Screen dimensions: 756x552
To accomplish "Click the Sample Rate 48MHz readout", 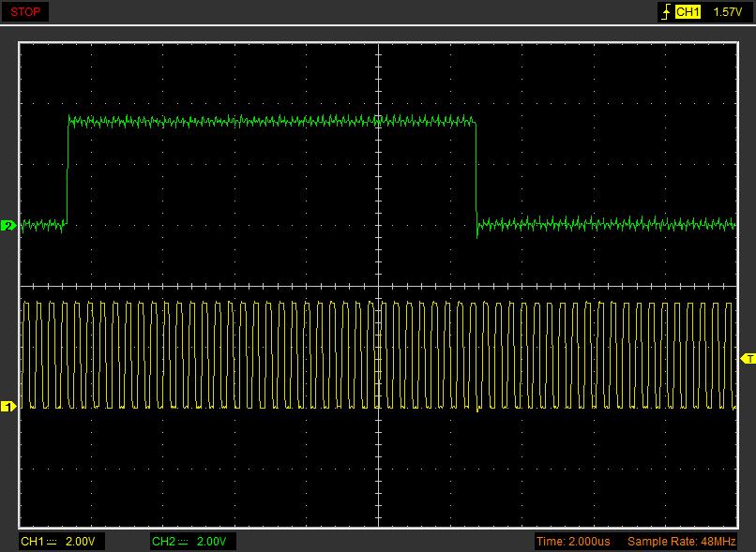I will pos(681,542).
